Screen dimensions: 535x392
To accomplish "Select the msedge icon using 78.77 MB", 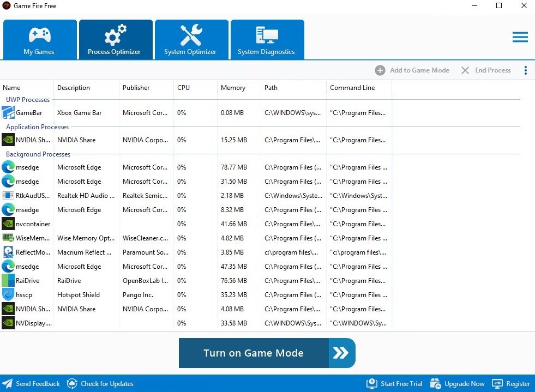I will coord(8,167).
